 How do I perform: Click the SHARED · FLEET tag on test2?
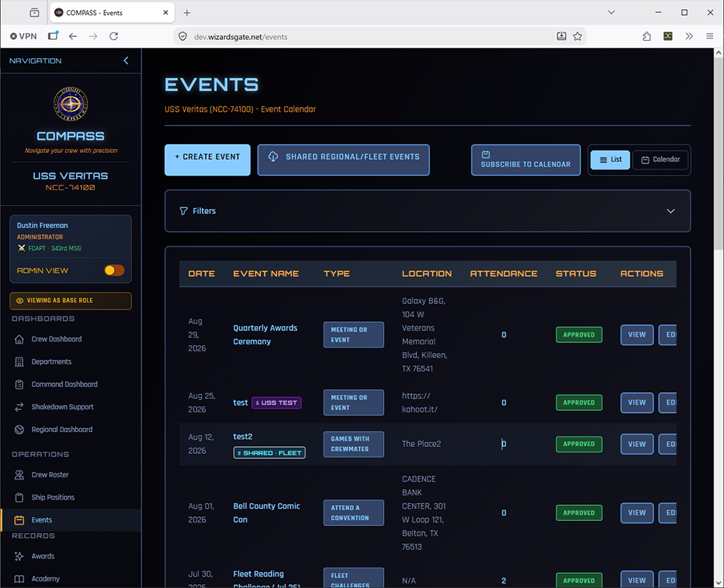coord(269,453)
